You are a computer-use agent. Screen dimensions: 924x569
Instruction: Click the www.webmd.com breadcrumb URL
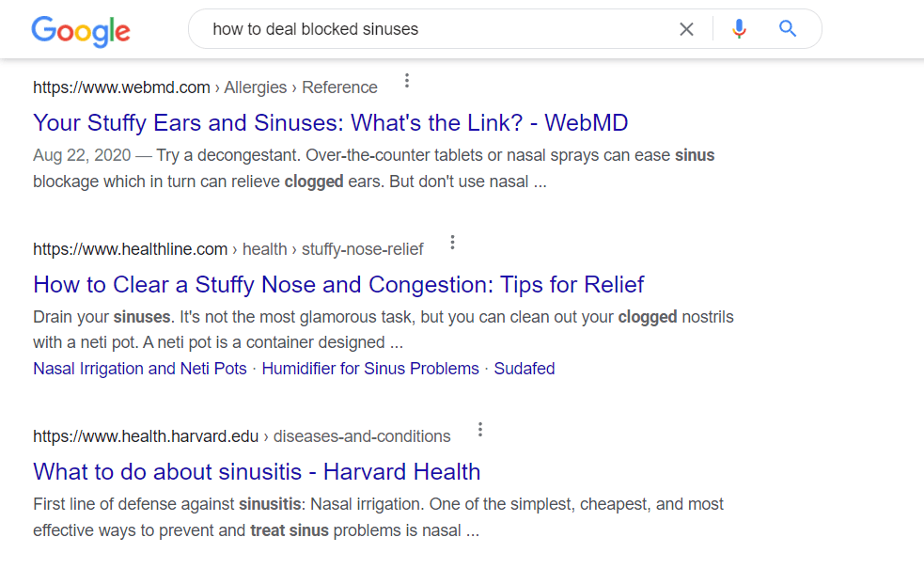(x=121, y=87)
